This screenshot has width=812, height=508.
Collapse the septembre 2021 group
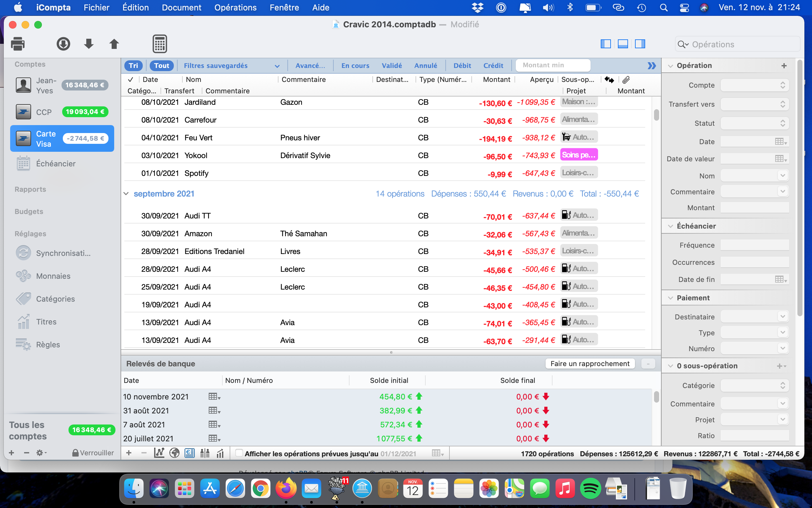[126, 194]
